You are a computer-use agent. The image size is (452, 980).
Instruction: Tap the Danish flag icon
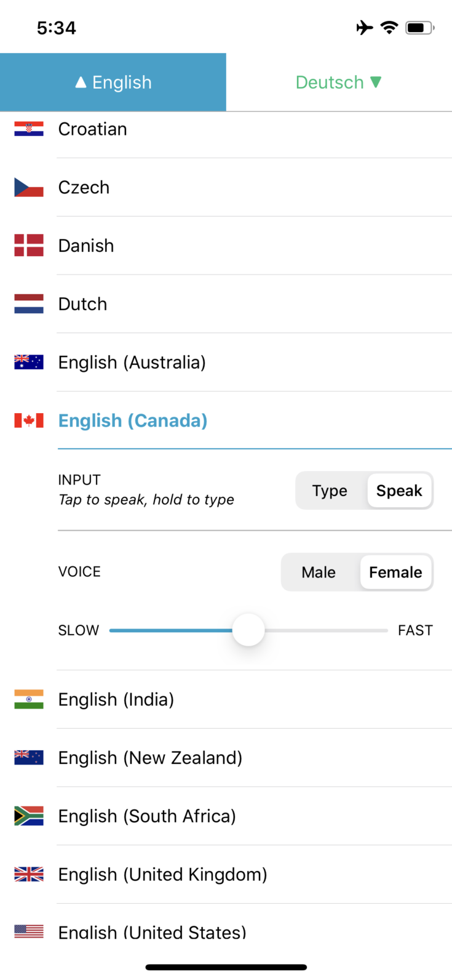(x=29, y=246)
